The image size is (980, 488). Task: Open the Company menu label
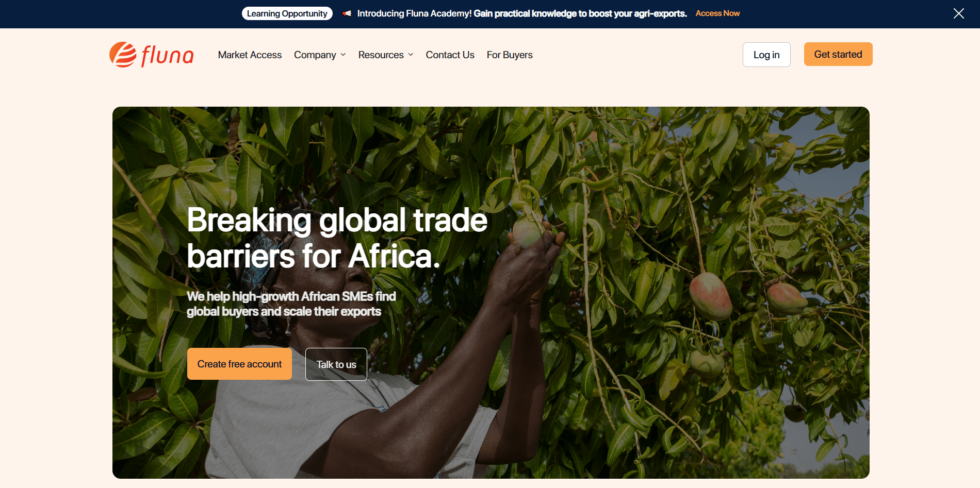[315, 55]
